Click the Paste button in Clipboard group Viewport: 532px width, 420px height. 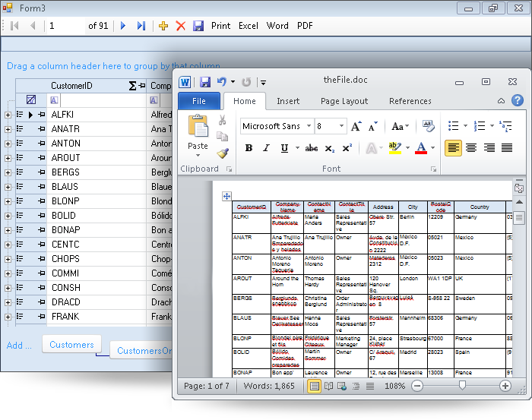pos(198,135)
